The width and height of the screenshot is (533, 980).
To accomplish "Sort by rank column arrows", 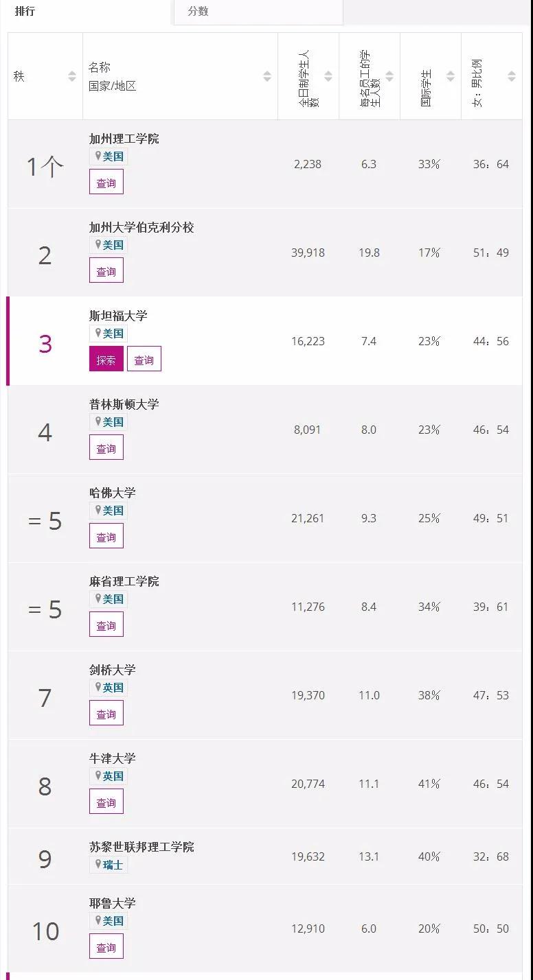I will coord(72,76).
